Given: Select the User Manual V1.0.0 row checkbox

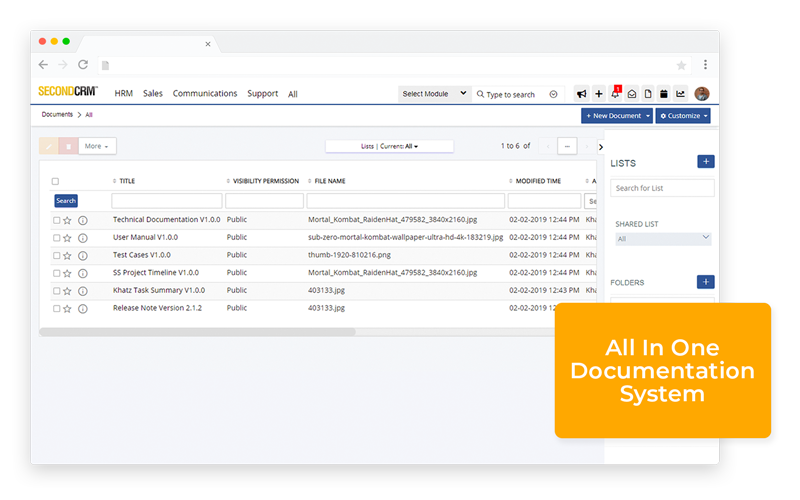Looking at the screenshot, I should tap(56, 238).
